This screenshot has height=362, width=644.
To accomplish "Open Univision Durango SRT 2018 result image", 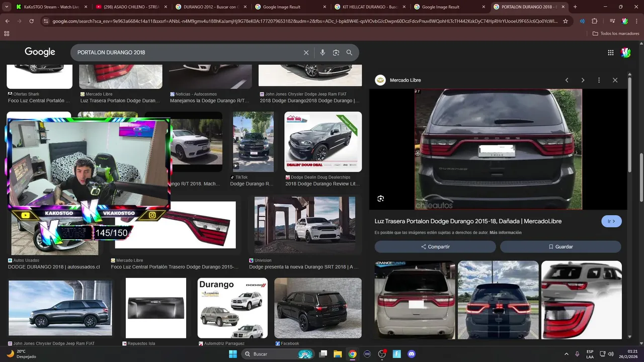I will pyautogui.click(x=305, y=226).
